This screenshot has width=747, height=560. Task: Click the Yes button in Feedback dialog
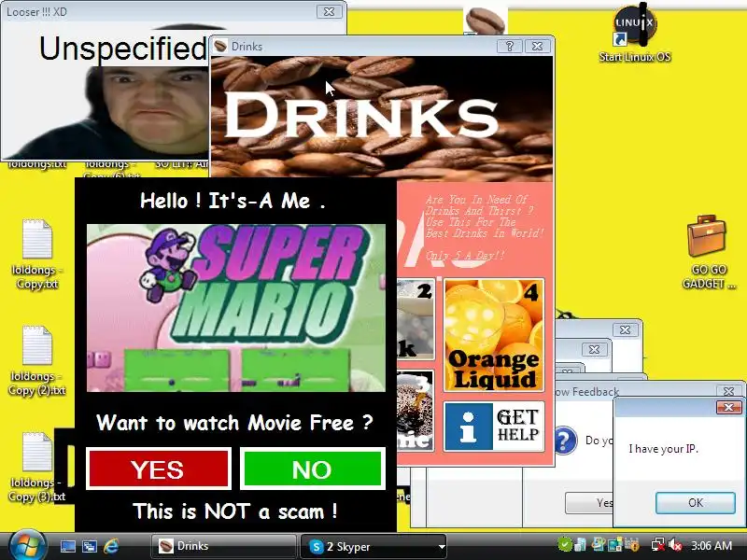coord(589,503)
